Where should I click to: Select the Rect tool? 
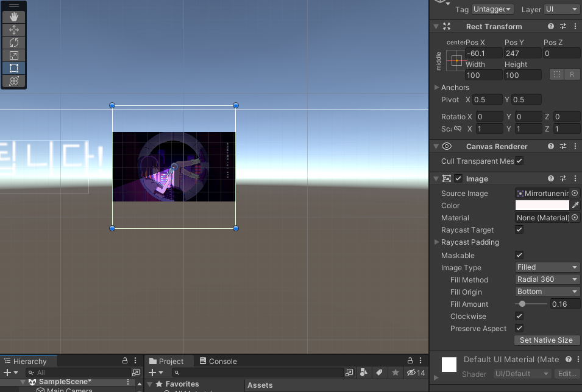[x=14, y=68]
